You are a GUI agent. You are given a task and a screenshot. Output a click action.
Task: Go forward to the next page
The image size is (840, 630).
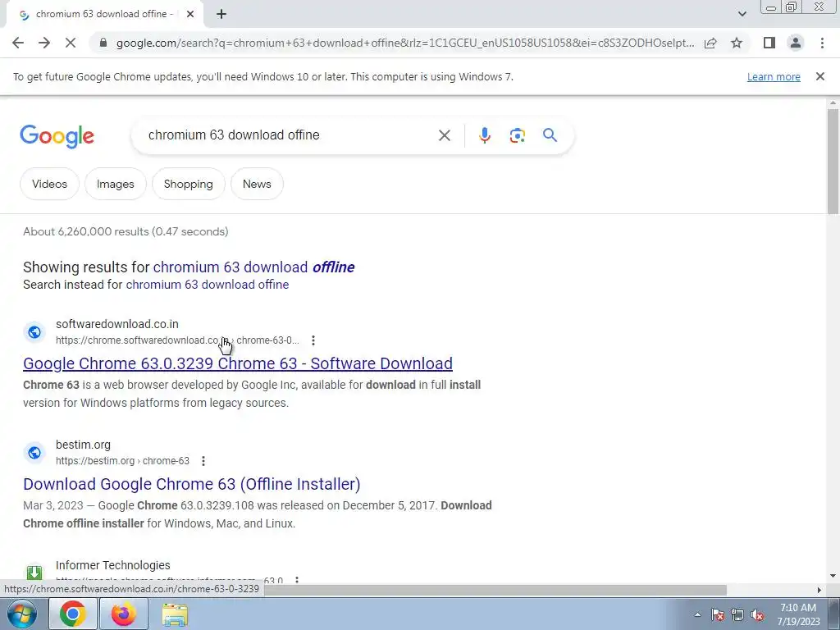pos(44,43)
